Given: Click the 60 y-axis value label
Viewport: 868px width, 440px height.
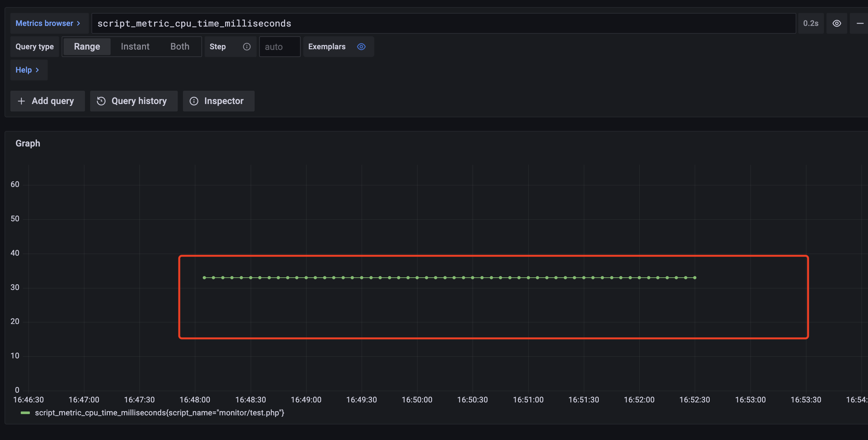Looking at the screenshot, I should (x=15, y=184).
